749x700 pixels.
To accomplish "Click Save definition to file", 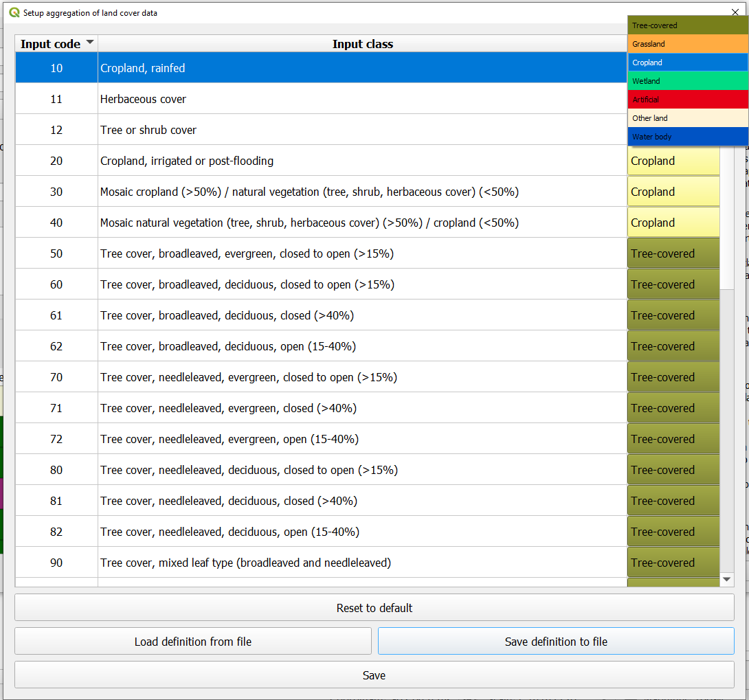I will click(555, 642).
